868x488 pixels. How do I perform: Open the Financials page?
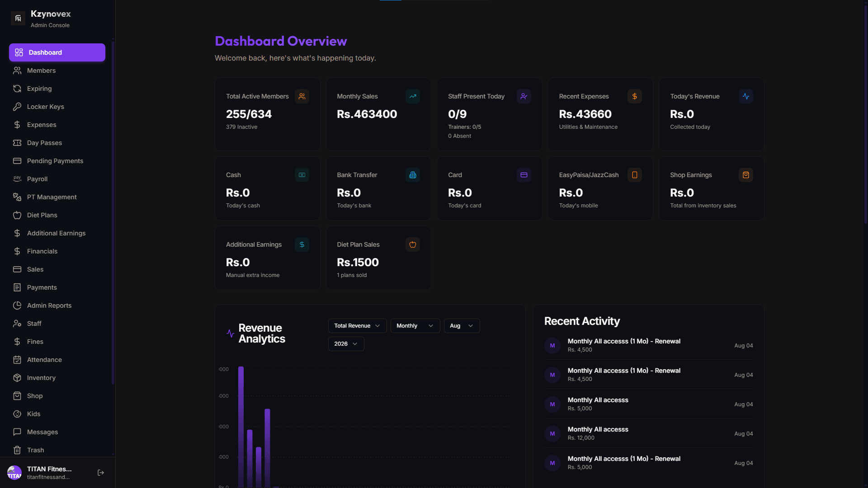click(57, 251)
